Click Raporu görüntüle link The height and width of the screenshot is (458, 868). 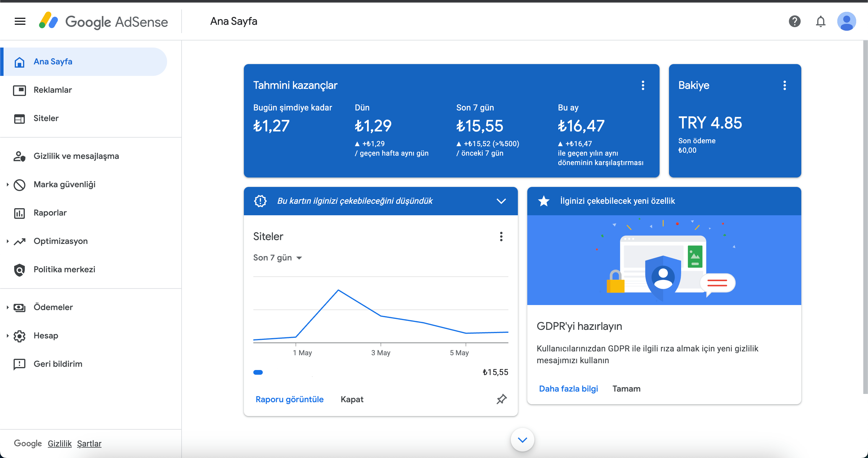click(289, 399)
